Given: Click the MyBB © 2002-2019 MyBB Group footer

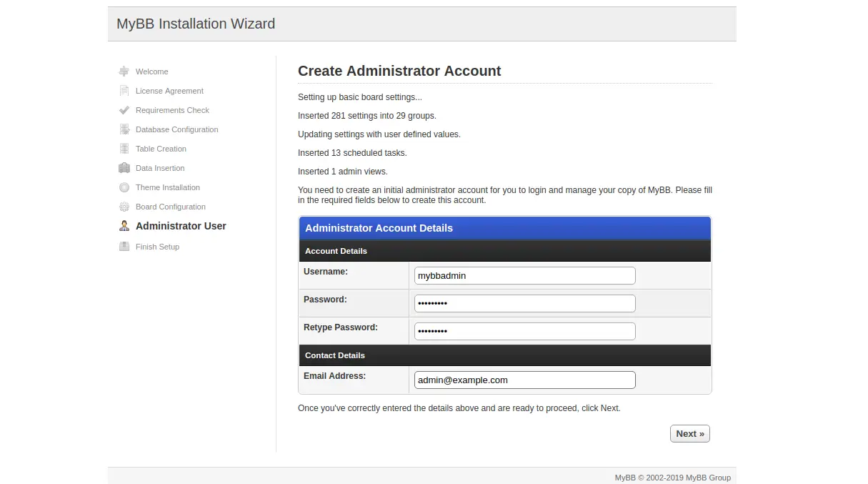Looking at the screenshot, I should pyautogui.click(x=673, y=478).
